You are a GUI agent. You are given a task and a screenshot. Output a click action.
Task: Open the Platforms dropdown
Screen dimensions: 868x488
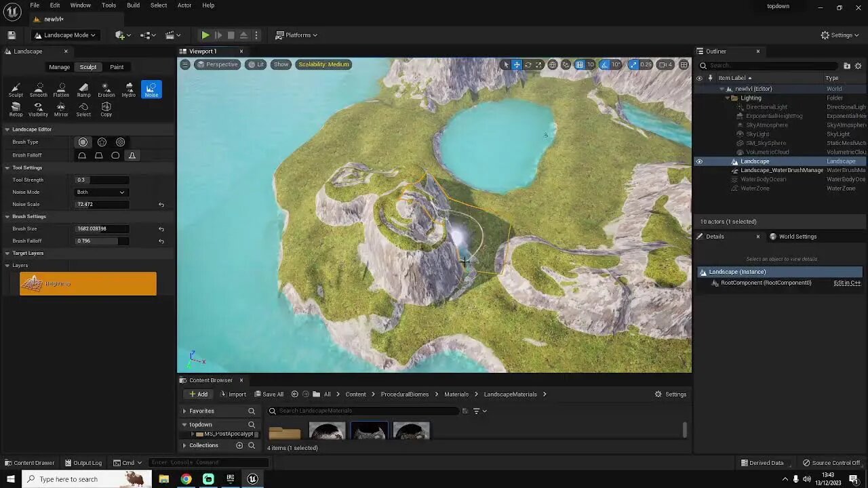[x=296, y=35]
